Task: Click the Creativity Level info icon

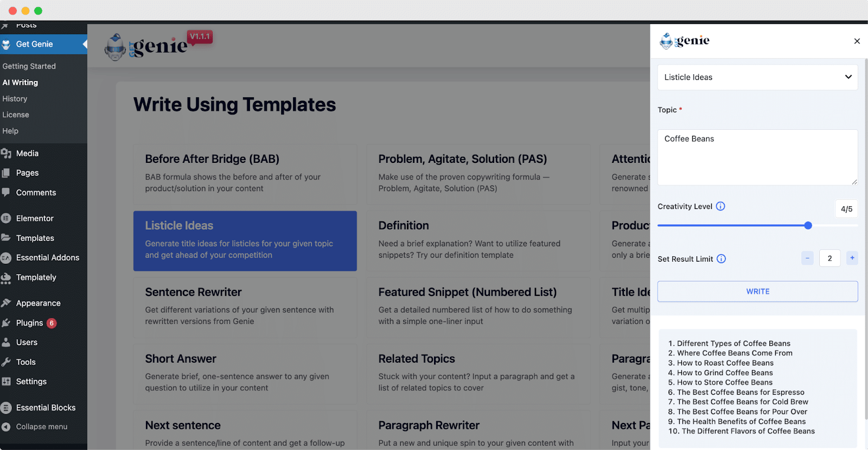Action: point(720,206)
